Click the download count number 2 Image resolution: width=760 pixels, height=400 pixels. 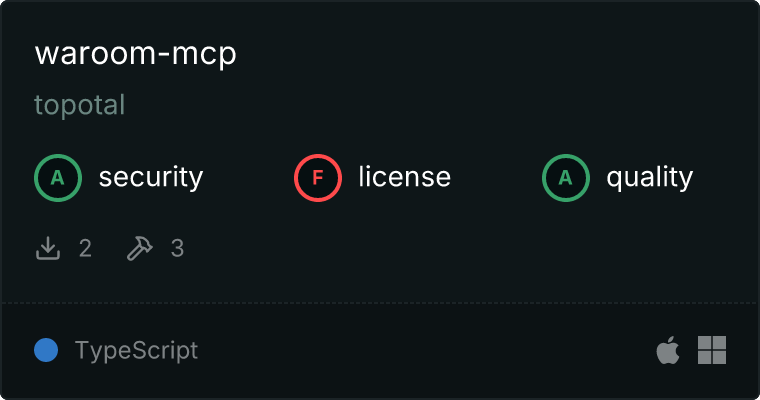[85, 248]
